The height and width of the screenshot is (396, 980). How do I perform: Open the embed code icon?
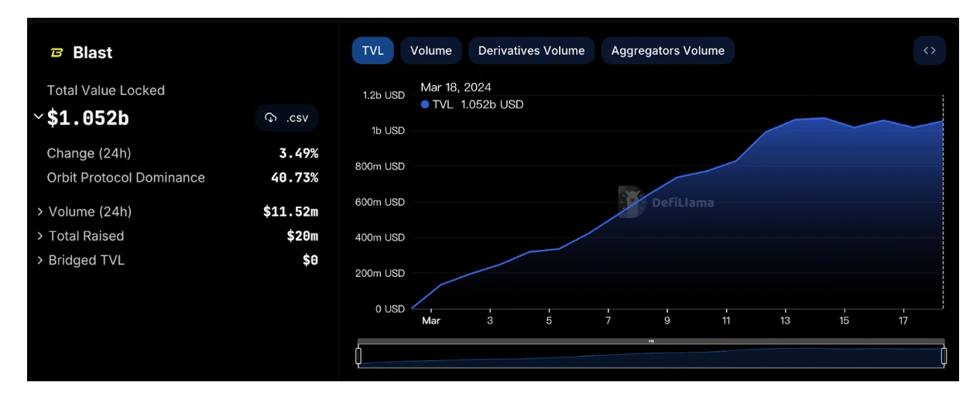[929, 50]
